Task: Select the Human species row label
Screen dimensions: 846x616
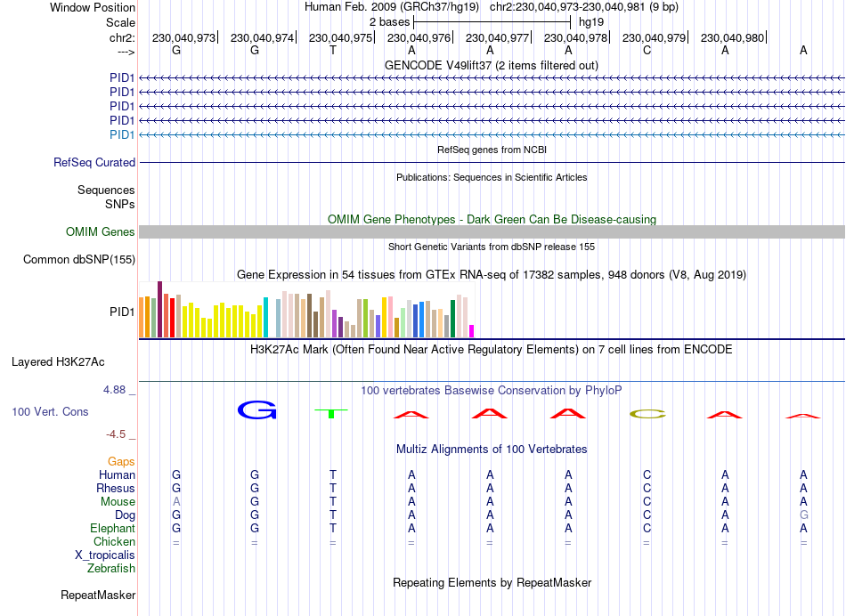Action: (x=117, y=474)
